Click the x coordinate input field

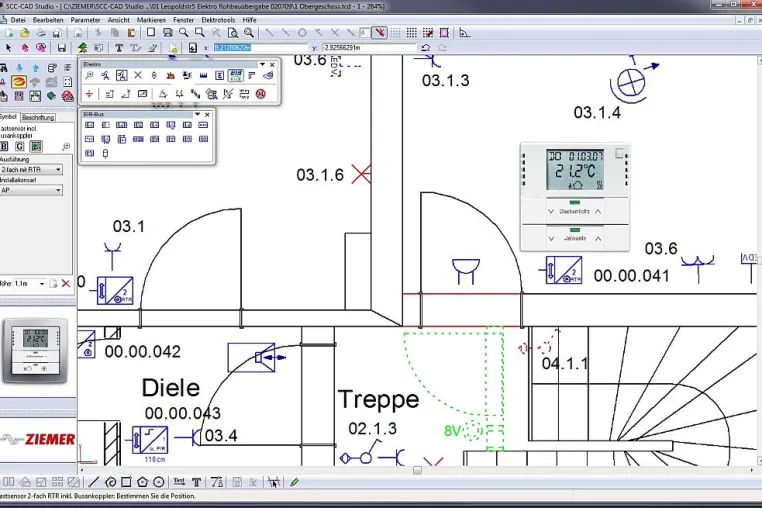point(260,48)
